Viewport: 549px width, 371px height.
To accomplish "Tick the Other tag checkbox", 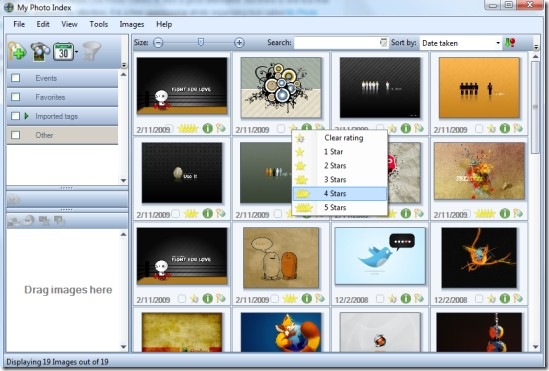I will tap(15, 135).
